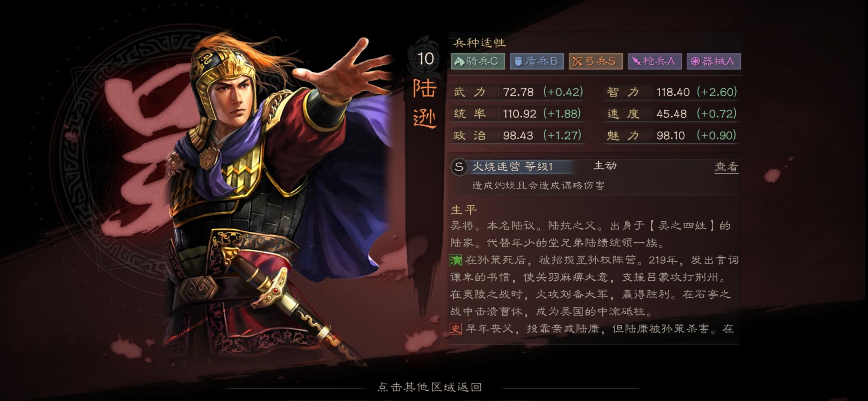Open skill details via 查看 link
This screenshot has height=401, width=868.
(x=726, y=167)
